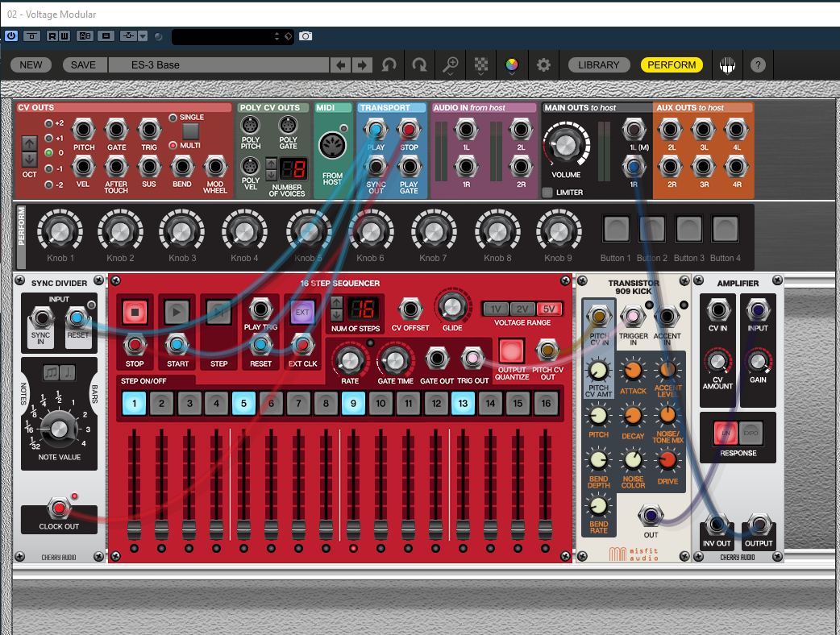Viewport: 840px width, 635px height.
Task: Enable the LIMITER checkbox
Action: click(x=547, y=193)
